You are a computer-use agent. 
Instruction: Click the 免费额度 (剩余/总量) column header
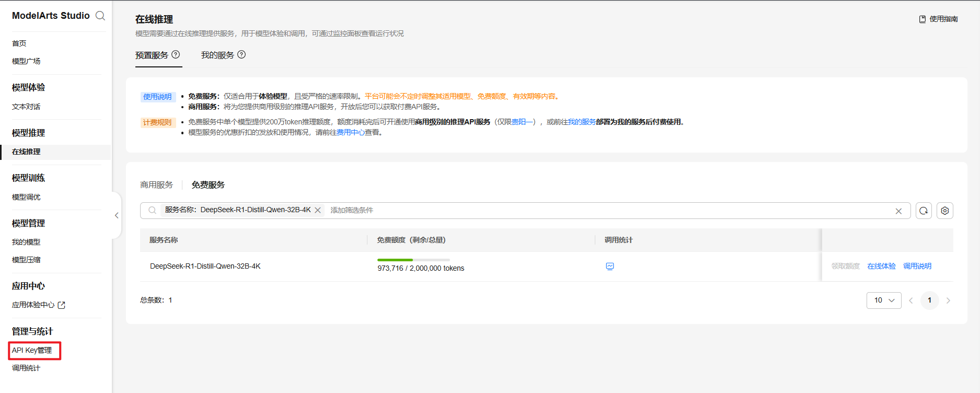click(x=411, y=240)
